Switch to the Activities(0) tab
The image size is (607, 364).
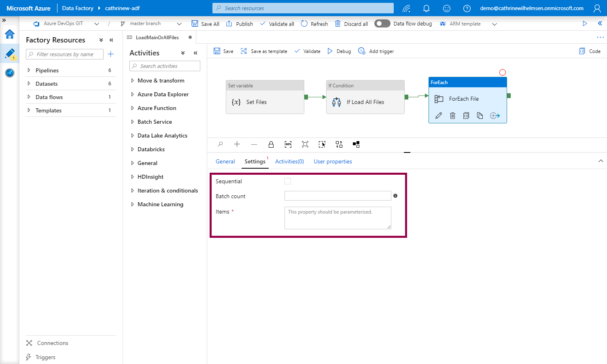289,161
